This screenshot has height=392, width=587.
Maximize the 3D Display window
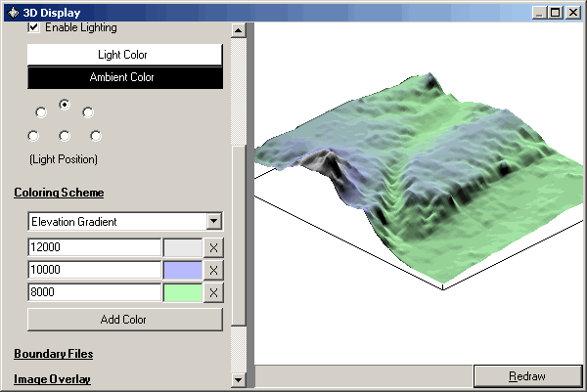(x=556, y=13)
